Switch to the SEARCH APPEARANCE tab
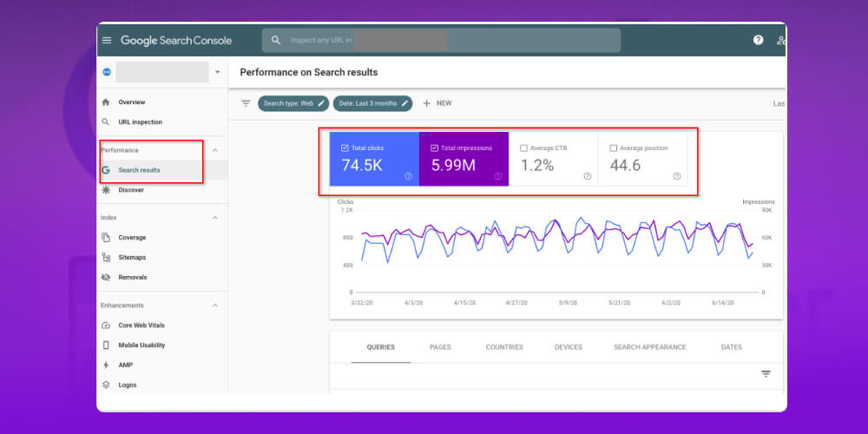 pos(650,348)
